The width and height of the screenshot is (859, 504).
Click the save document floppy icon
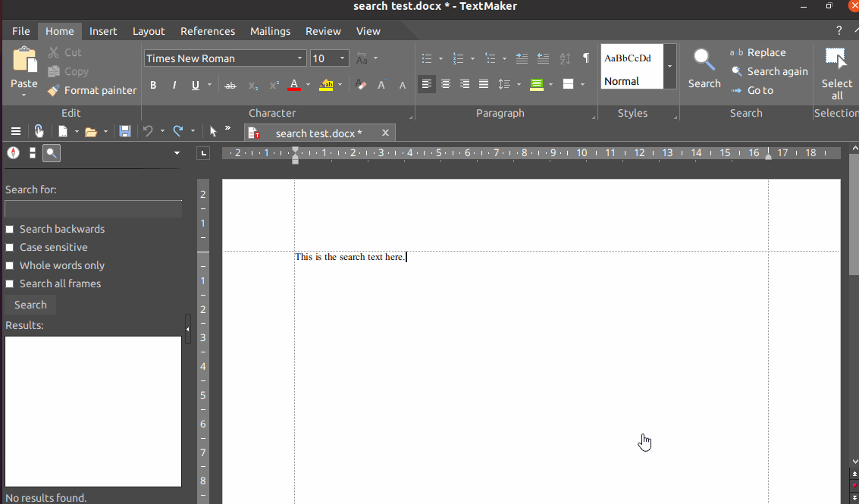click(125, 131)
